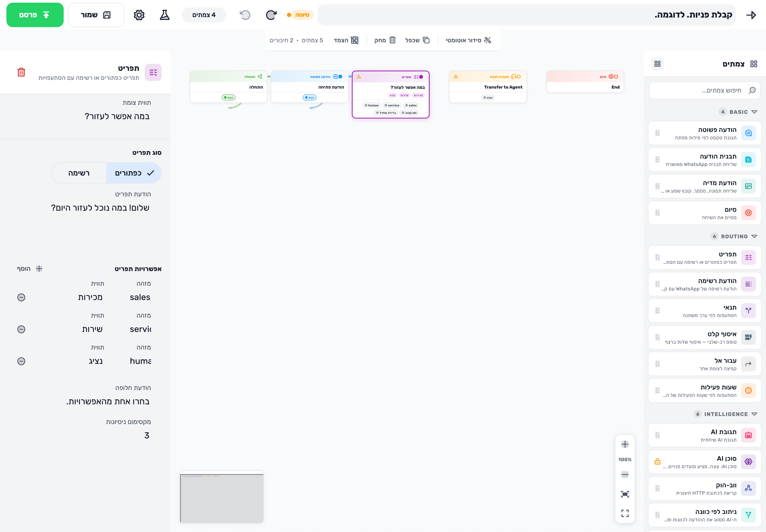766x532 pixels.
Task: Click the 4 צמתים badge
Action: click(204, 15)
